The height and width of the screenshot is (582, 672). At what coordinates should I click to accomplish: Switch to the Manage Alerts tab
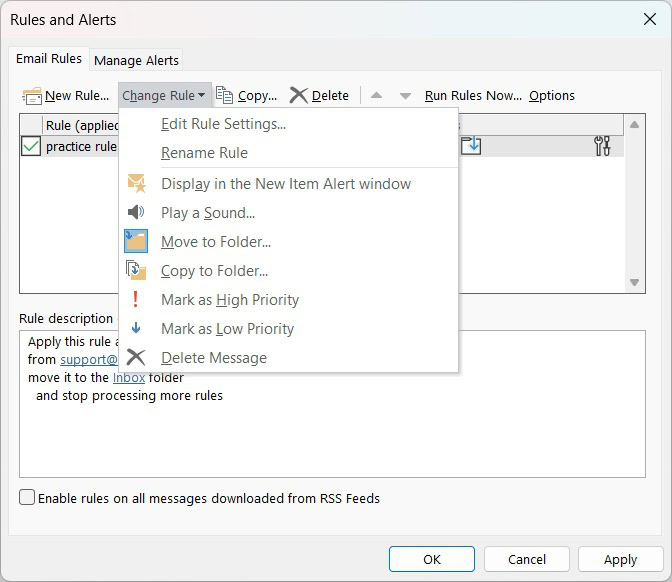[136, 60]
